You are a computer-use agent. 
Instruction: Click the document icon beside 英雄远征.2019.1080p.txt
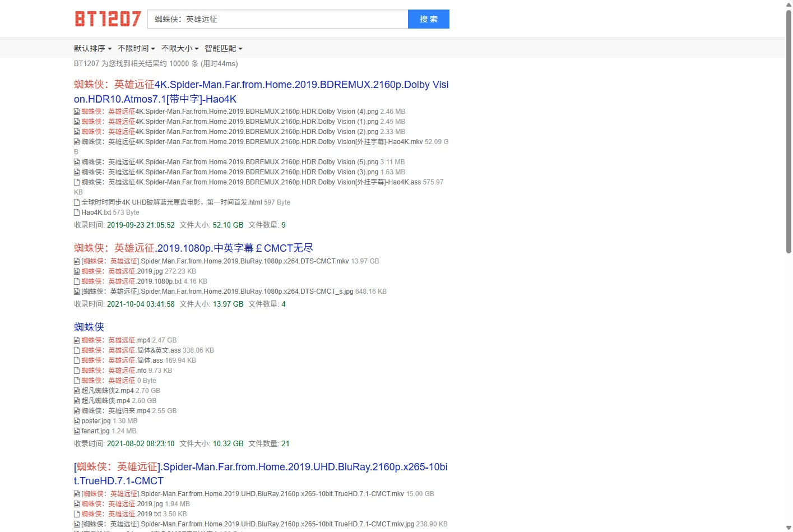77,281
